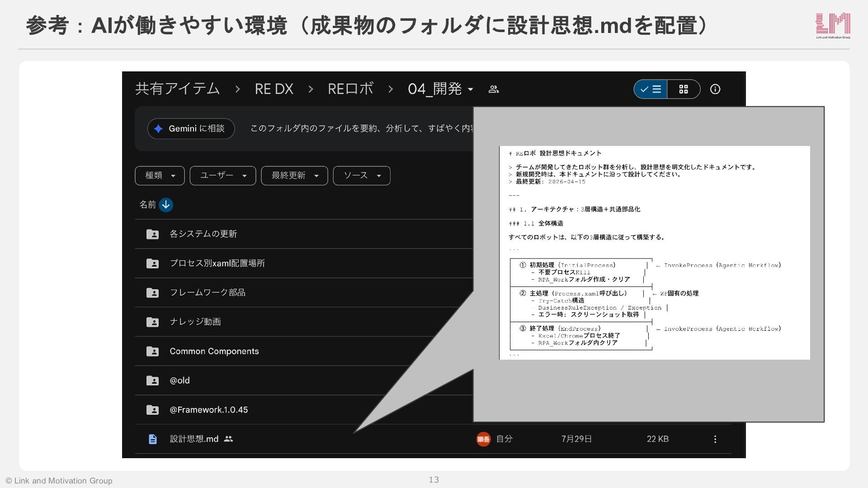Open the REロボ 設計思想ドキュメント preview image
This screenshot has width=868, height=488.
tap(655, 253)
